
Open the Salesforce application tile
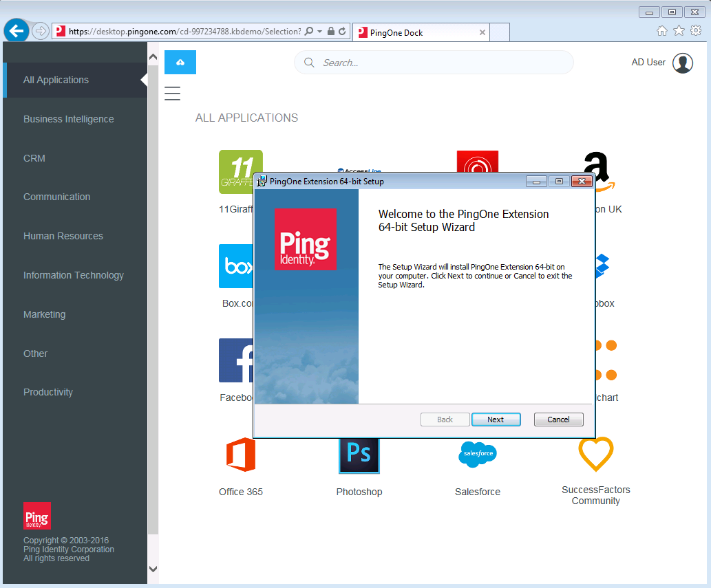tap(477, 455)
